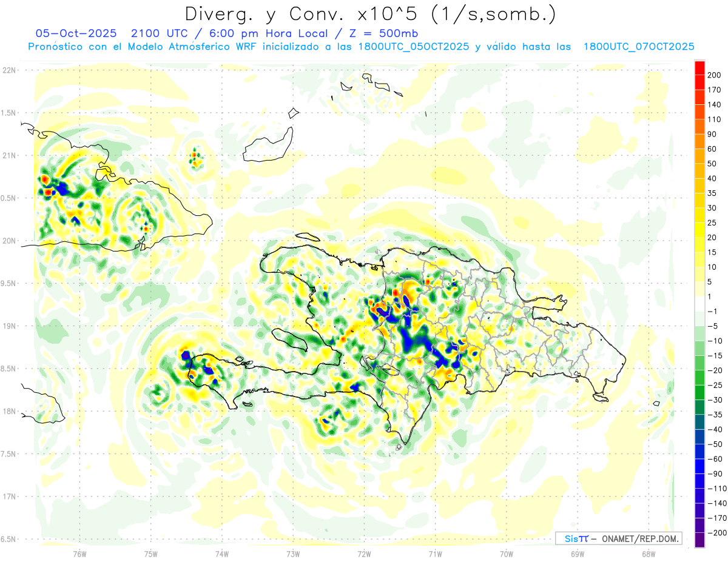Click the colorbar label '-140'
The width and height of the screenshot is (728, 562).
[x=716, y=504]
